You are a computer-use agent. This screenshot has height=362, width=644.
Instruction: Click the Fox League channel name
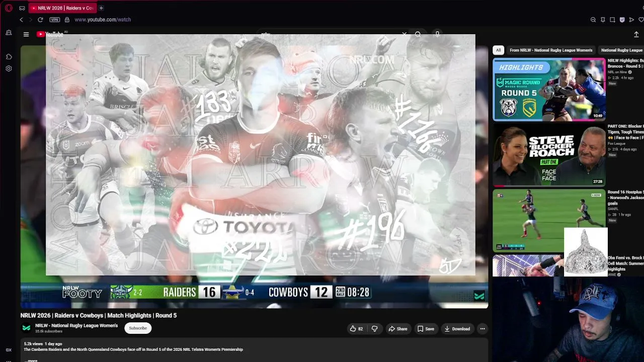[x=616, y=144]
